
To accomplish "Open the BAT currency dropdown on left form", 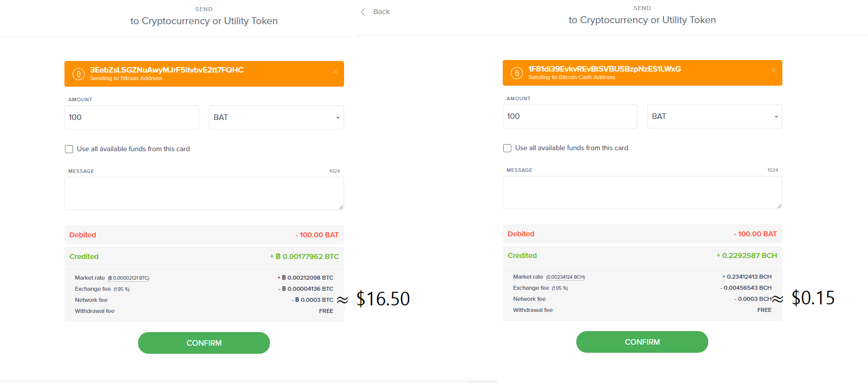I will (x=277, y=117).
